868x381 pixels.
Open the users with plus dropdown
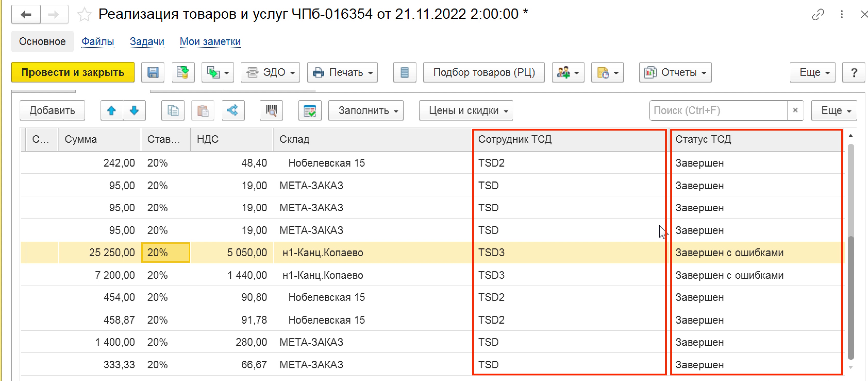[568, 72]
